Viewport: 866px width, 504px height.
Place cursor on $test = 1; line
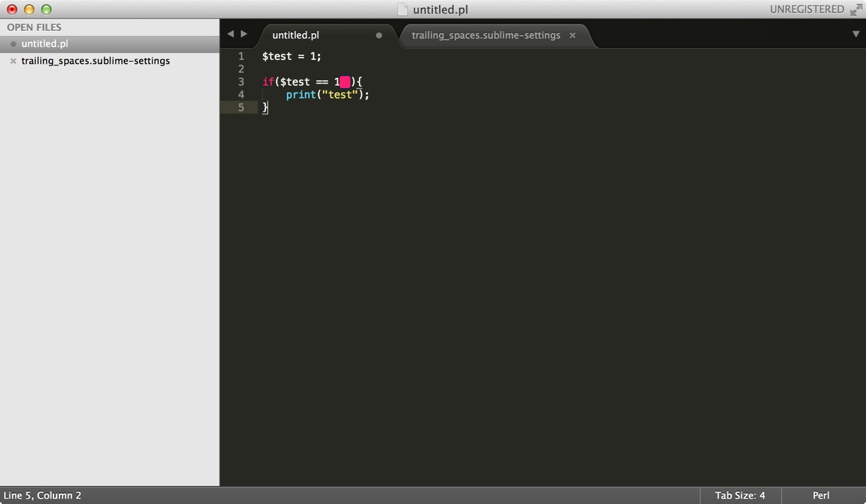(x=291, y=56)
